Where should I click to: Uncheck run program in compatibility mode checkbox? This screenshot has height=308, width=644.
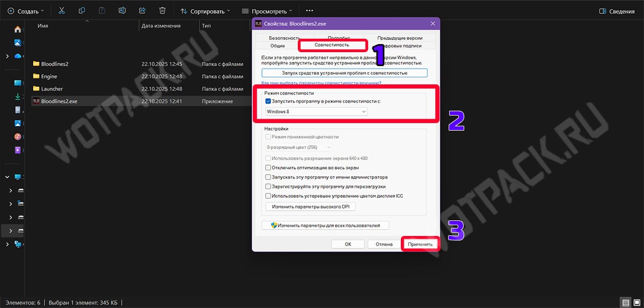point(268,101)
